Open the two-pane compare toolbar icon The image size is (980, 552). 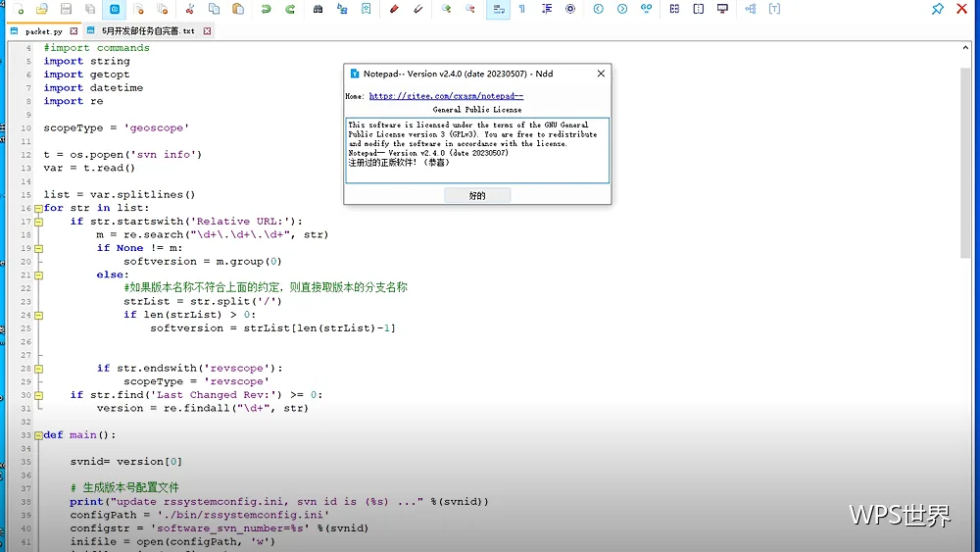pos(698,9)
